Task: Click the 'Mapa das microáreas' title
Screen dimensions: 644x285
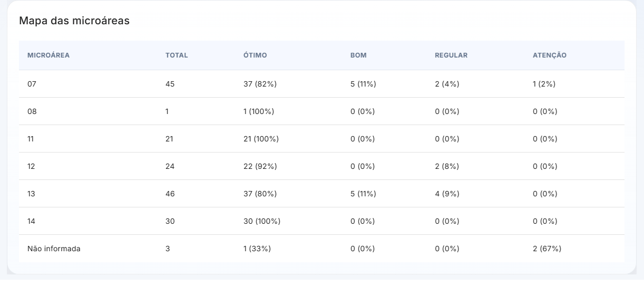Action: 74,21
